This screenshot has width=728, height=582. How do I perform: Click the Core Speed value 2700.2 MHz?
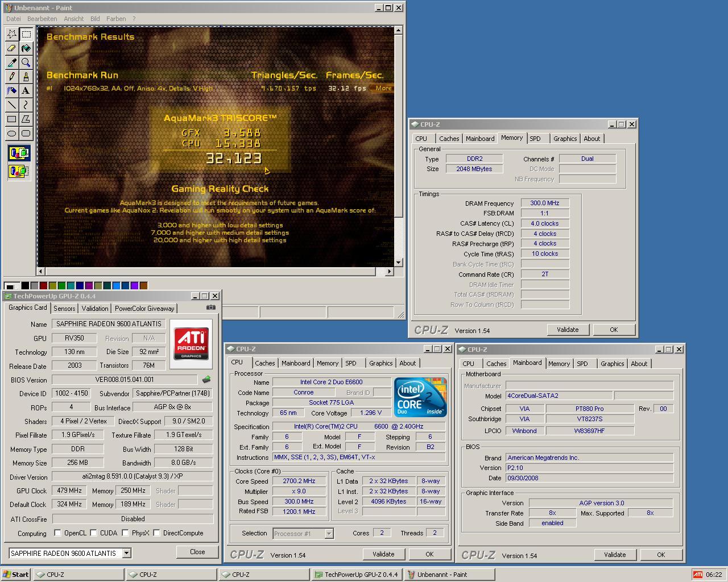coord(299,481)
